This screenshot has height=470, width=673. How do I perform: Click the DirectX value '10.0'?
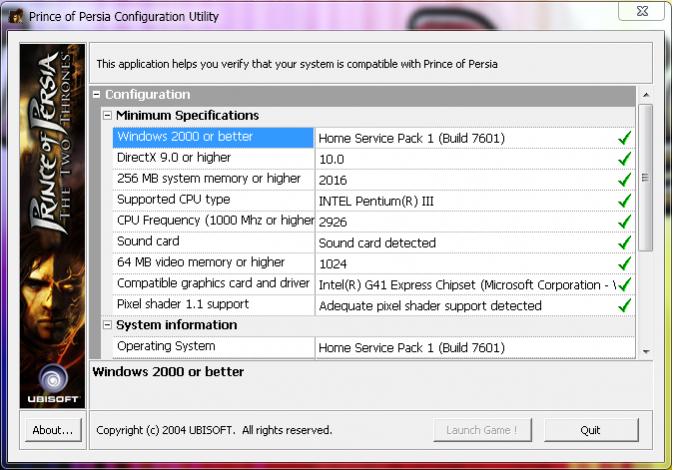pyautogui.click(x=331, y=160)
